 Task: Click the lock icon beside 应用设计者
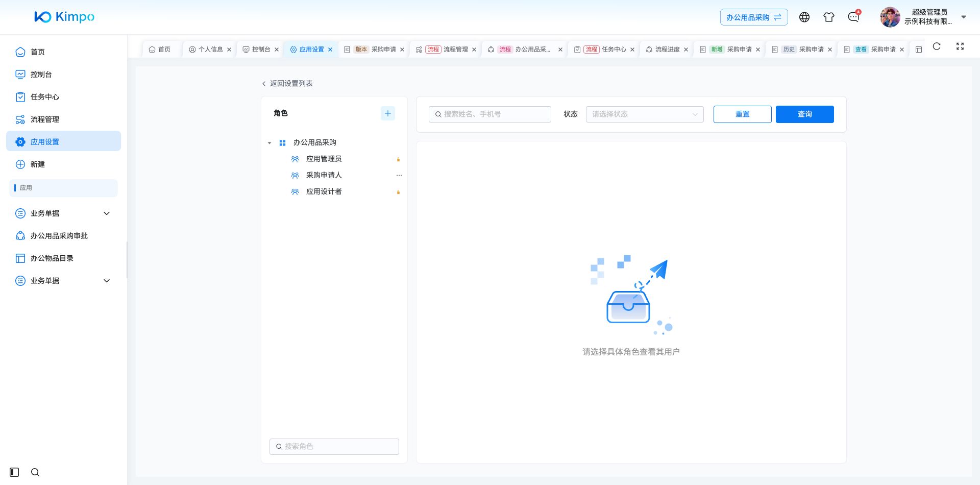pyautogui.click(x=399, y=192)
